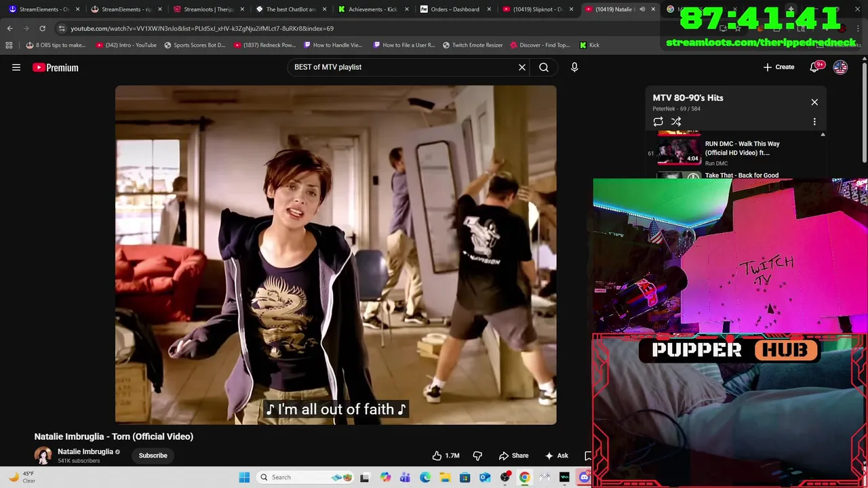Image resolution: width=868 pixels, height=488 pixels.
Task: Open the Chrome apps grid shortcut
Action: 9,45
